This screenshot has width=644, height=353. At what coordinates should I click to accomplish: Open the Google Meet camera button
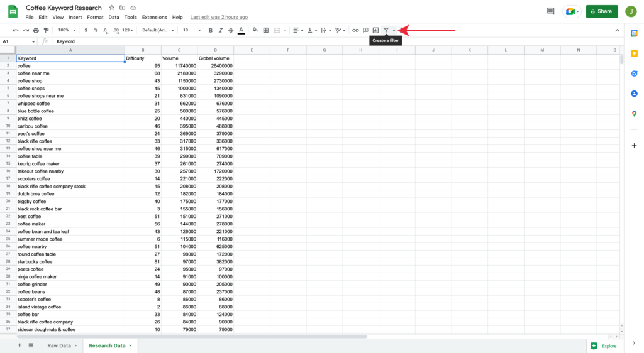click(572, 11)
